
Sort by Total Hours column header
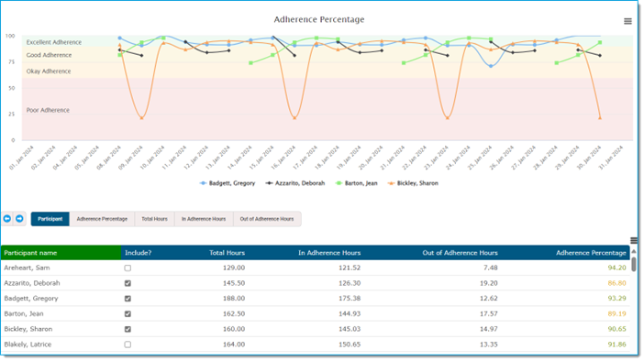[x=227, y=253]
